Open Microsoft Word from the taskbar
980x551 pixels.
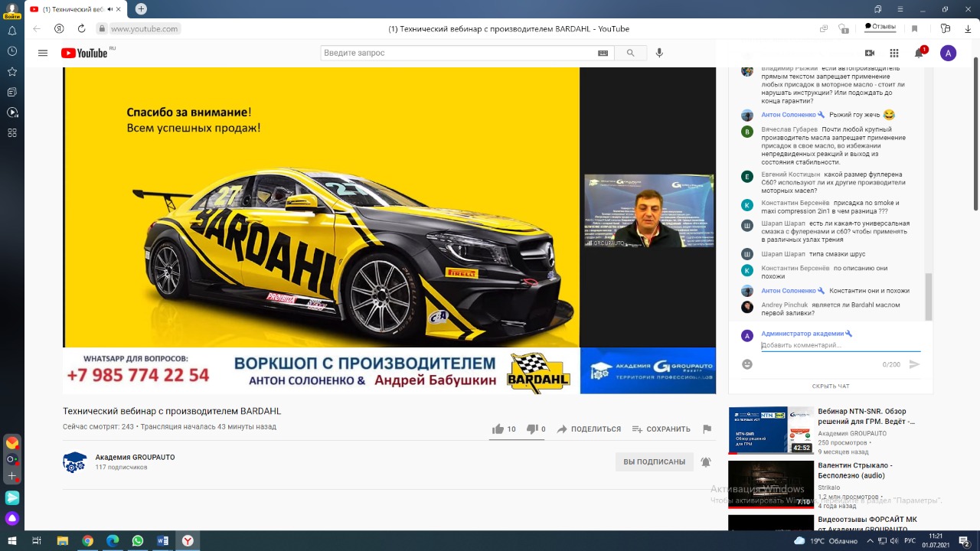click(x=162, y=541)
